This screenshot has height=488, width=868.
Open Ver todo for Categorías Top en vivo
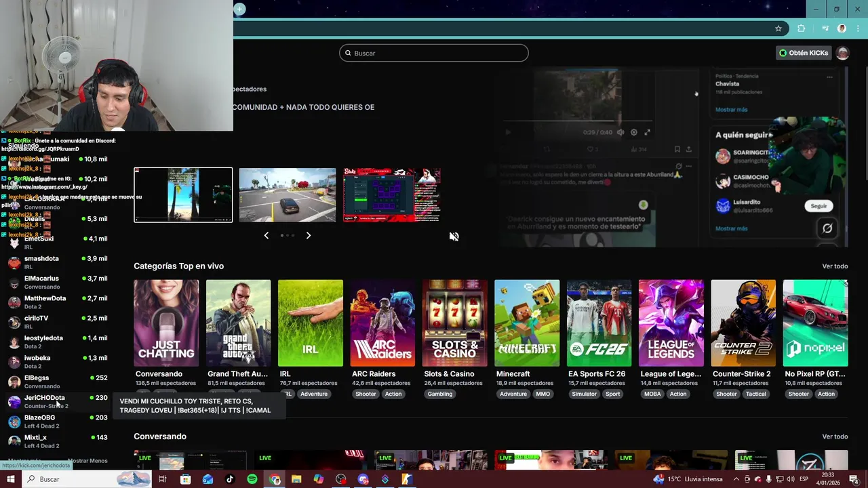pos(835,266)
